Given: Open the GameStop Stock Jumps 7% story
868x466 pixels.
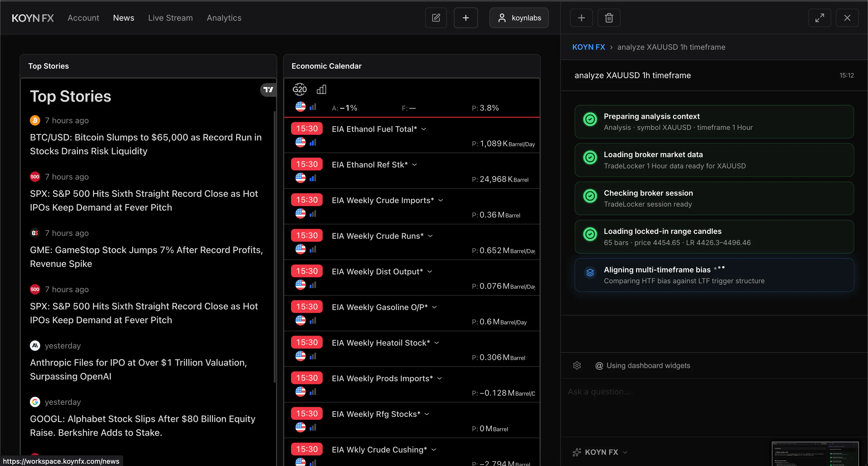Looking at the screenshot, I should point(147,257).
